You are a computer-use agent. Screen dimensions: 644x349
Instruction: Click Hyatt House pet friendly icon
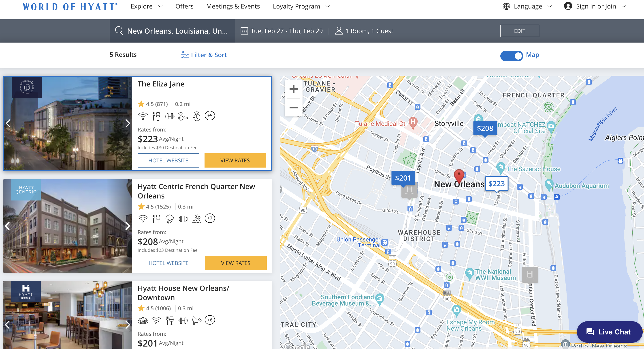click(196, 320)
